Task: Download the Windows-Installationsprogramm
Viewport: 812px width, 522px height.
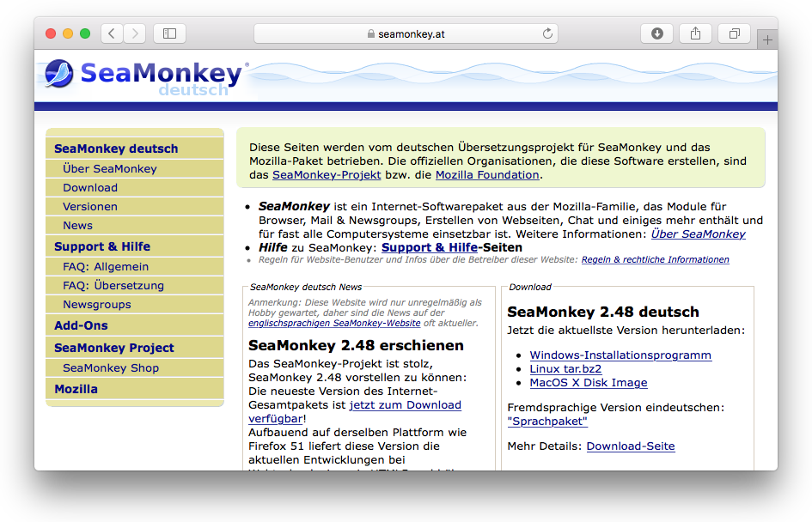Action: [620, 355]
